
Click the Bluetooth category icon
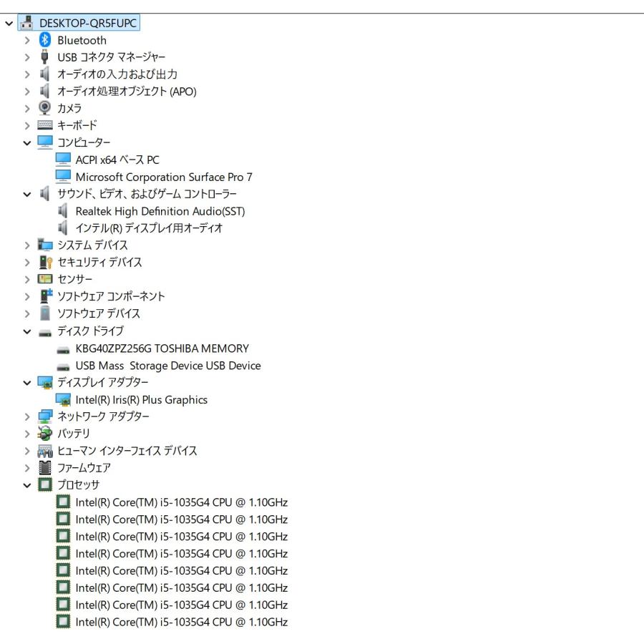coord(45,40)
